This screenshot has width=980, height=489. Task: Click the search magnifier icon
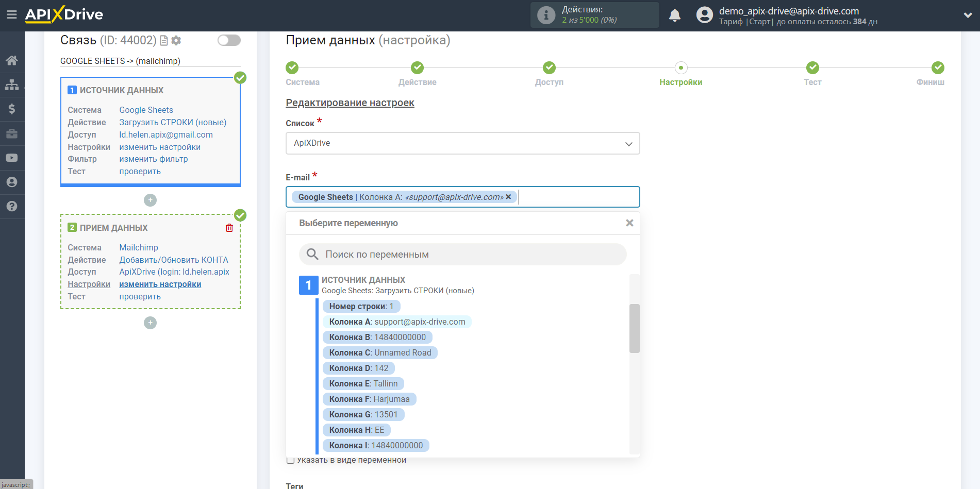point(312,254)
